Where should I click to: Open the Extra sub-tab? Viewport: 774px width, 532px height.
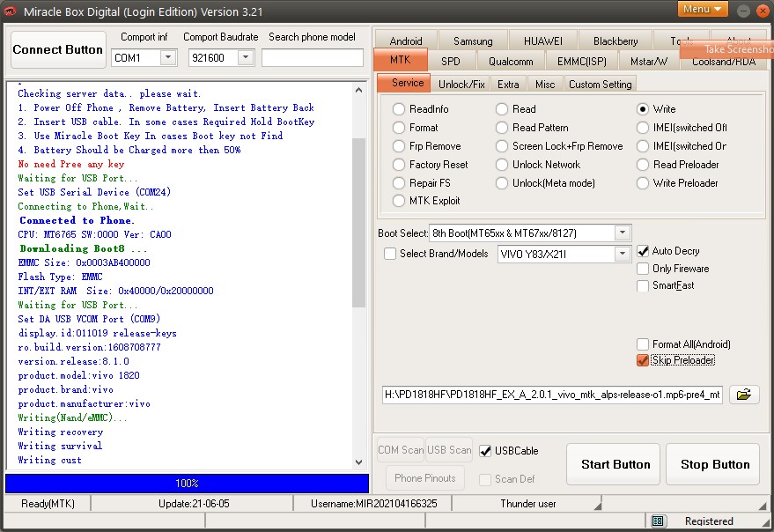508,84
